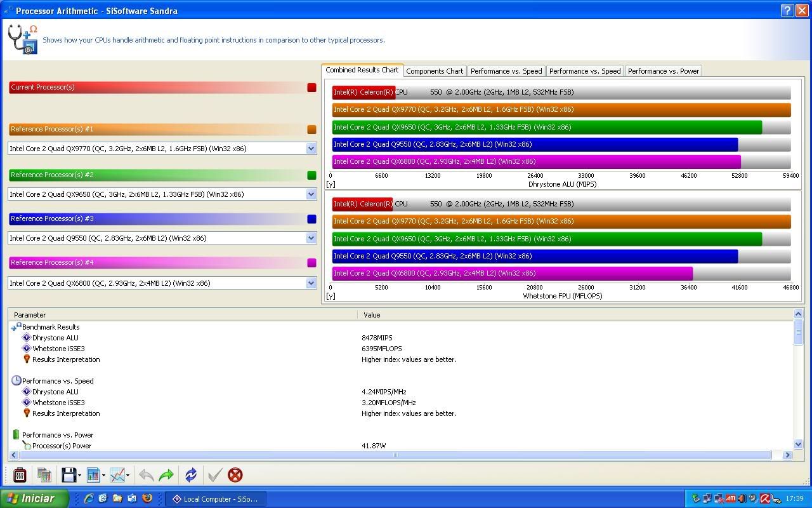Image resolution: width=812 pixels, height=508 pixels.
Task: Open Reference Processor #4 QX6800 dropdown
Action: click(x=311, y=283)
